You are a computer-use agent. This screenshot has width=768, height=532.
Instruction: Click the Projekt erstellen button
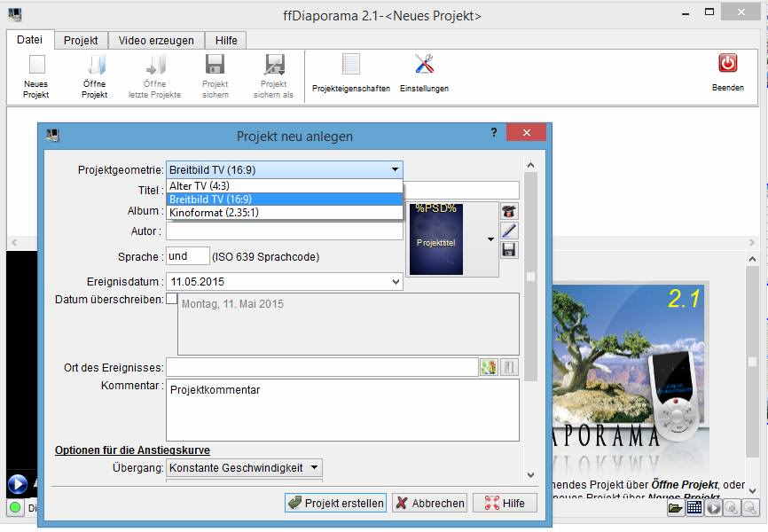pos(336,503)
